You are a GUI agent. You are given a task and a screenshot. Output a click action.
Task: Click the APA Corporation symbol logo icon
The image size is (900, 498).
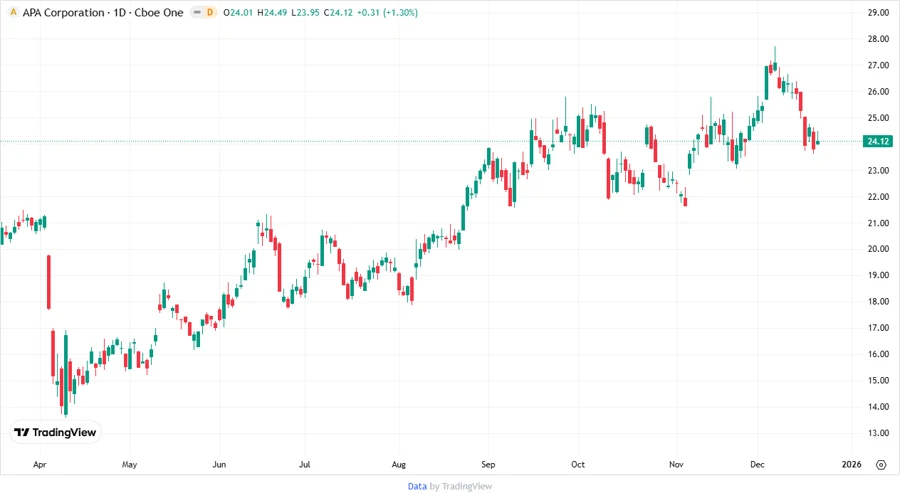[x=13, y=13]
